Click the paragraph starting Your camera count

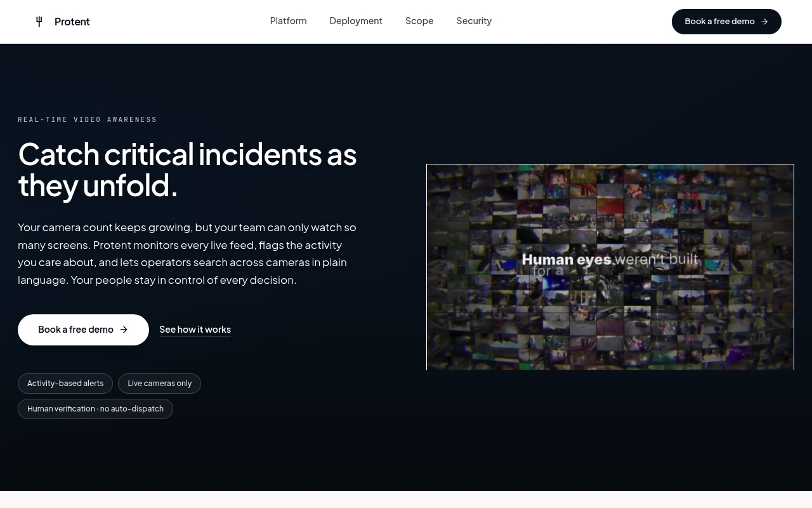[187, 253]
